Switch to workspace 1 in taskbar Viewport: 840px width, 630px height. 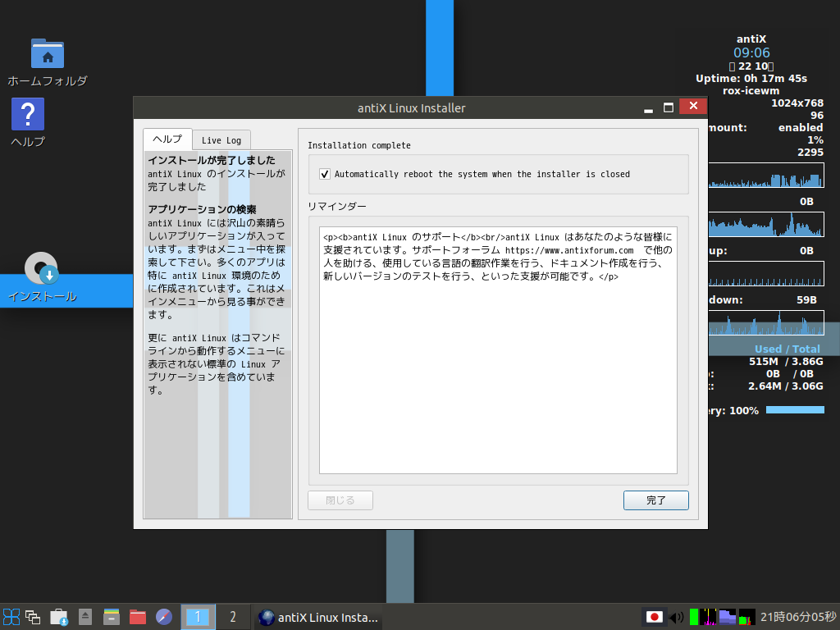point(198,617)
